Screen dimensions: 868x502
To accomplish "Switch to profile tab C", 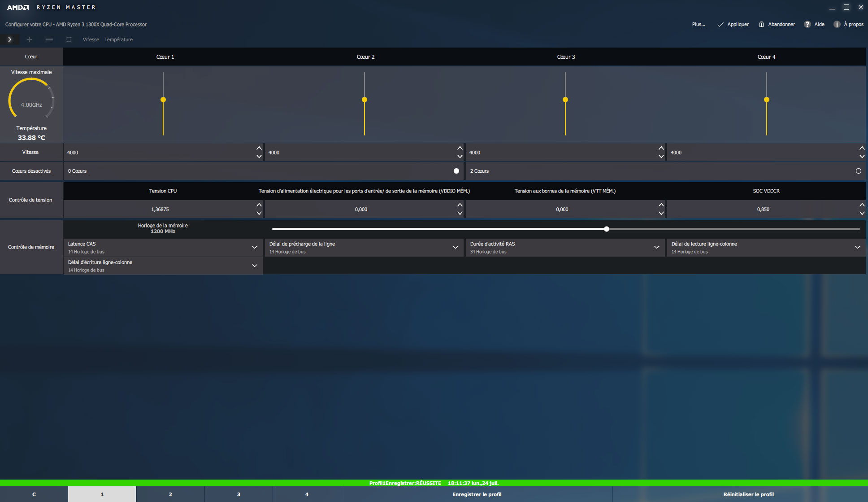I will click(x=34, y=494).
